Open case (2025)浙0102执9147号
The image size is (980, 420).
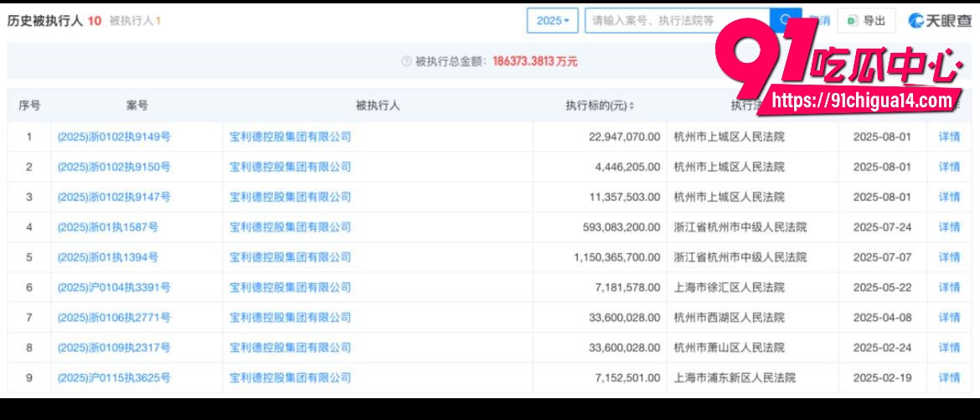tap(114, 196)
